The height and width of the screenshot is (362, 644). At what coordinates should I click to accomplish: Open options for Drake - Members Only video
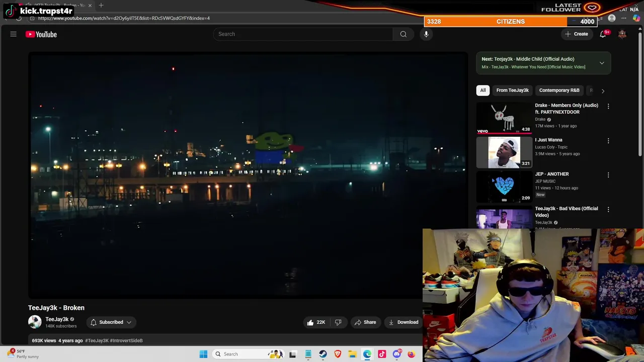[608, 106]
